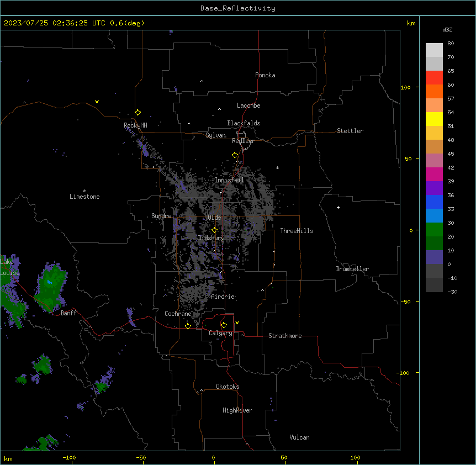Click the Innisfail label

coord(229,180)
